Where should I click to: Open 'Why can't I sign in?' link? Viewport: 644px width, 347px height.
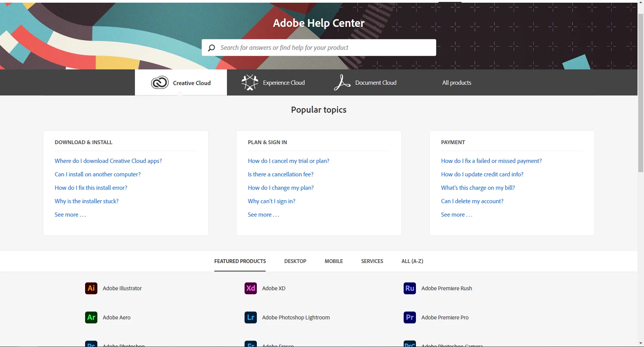coord(271,201)
